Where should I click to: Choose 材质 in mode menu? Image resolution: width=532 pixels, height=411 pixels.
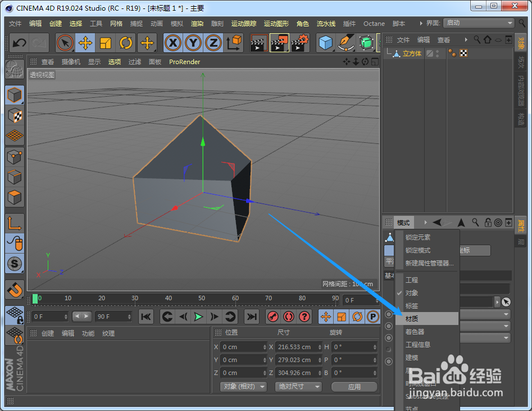pyautogui.click(x=427, y=319)
